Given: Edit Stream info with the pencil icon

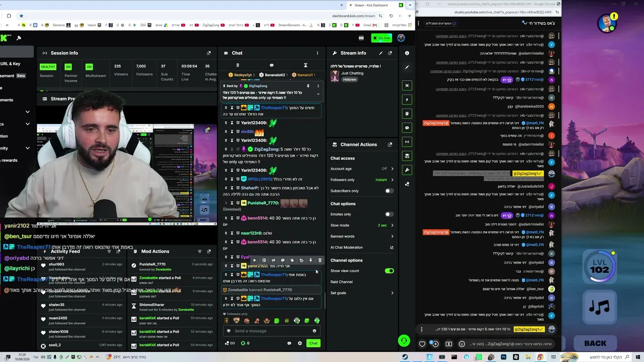Looking at the screenshot, I should pyautogui.click(x=380, y=53).
